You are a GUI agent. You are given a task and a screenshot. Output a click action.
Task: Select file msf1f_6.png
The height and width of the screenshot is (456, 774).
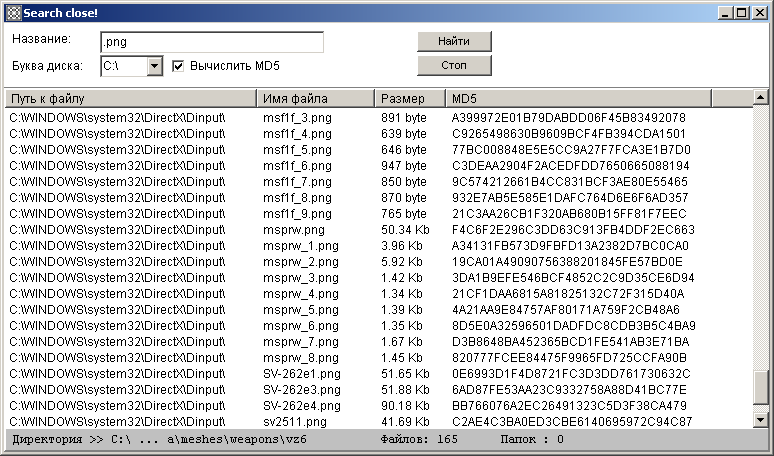(297, 166)
